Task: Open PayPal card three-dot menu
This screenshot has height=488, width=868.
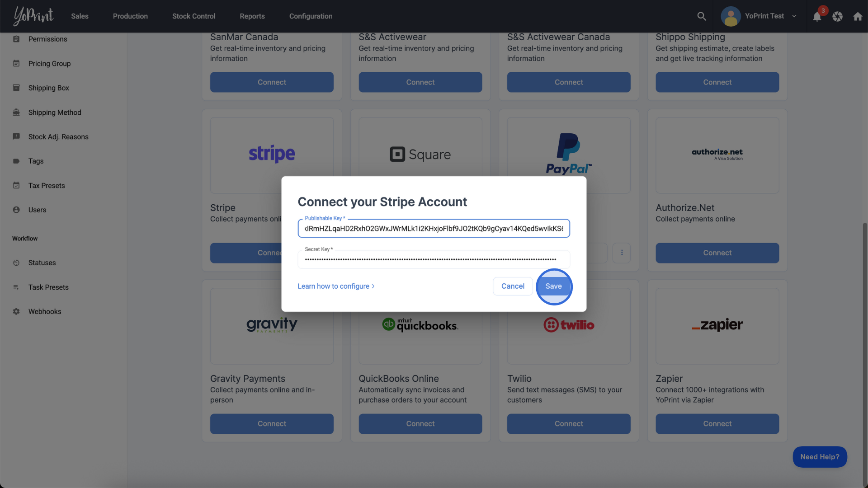Action: [x=622, y=253]
